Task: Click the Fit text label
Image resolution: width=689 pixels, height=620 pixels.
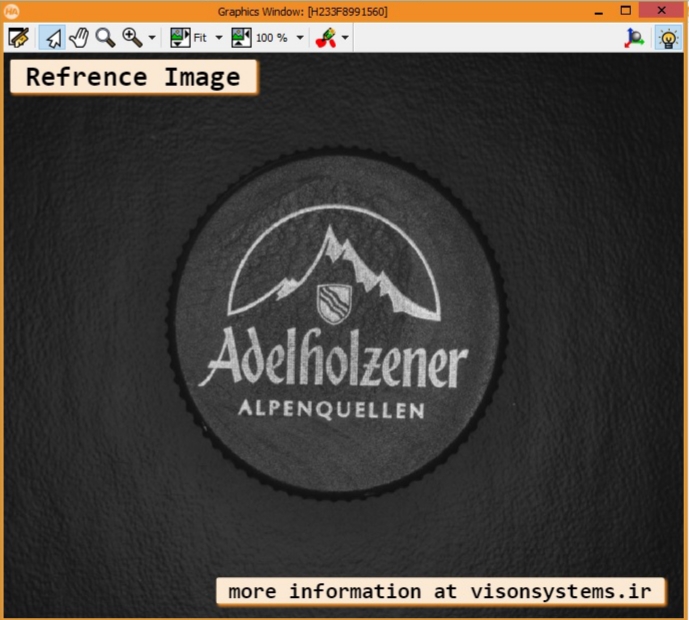Action: tap(200, 38)
